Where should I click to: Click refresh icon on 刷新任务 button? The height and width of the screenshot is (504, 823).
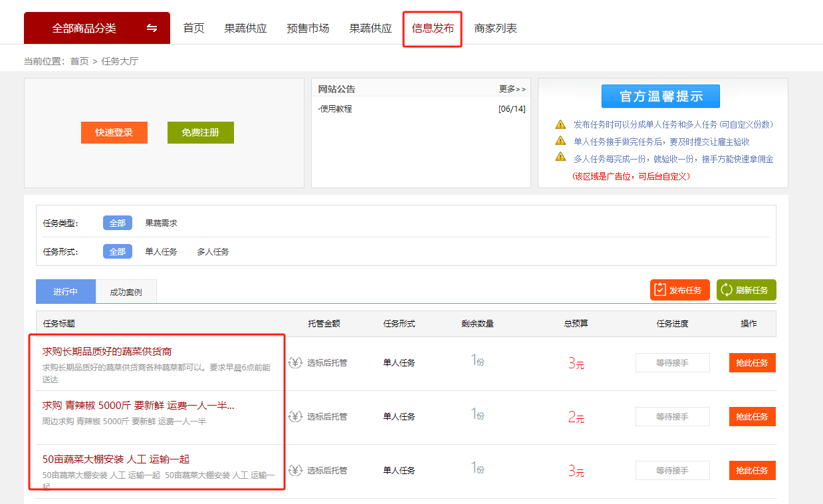(x=727, y=290)
